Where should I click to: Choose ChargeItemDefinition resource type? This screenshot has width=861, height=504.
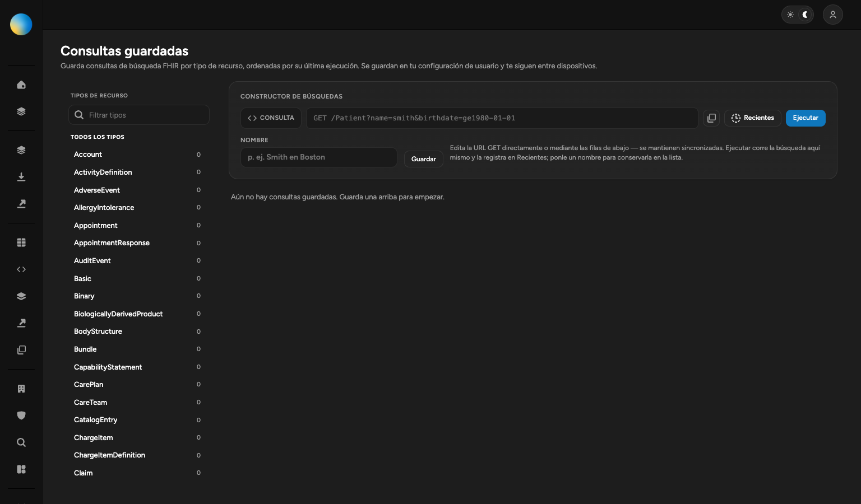tap(137, 455)
